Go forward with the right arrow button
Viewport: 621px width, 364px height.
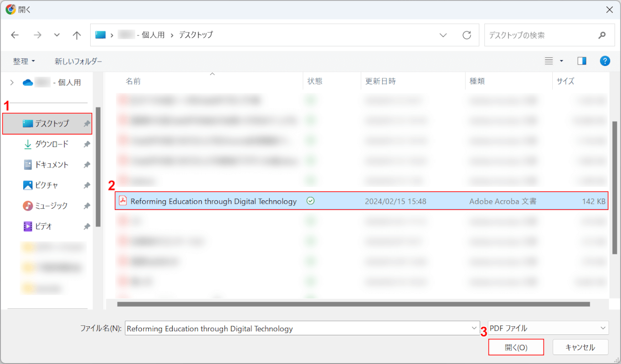click(x=37, y=35)
